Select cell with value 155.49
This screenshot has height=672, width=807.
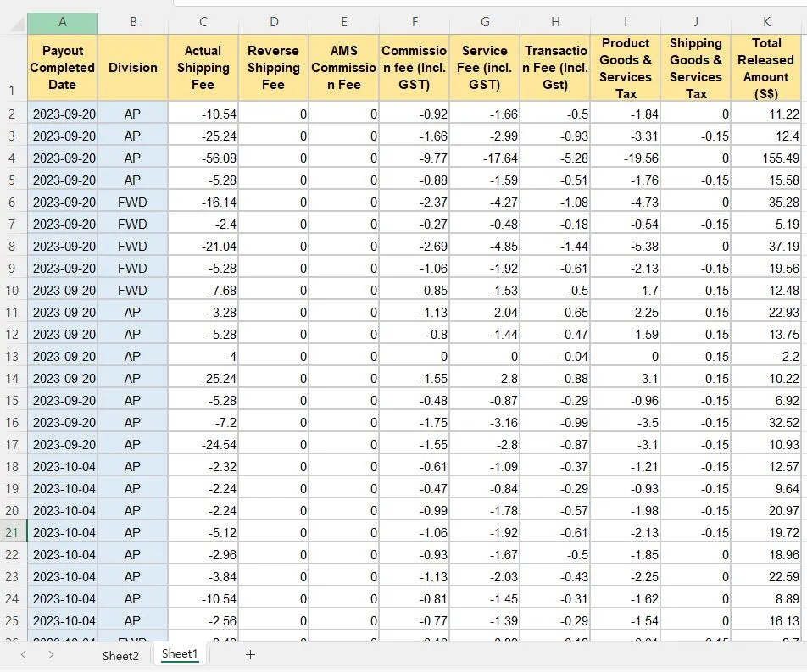(x=766, y=158)
